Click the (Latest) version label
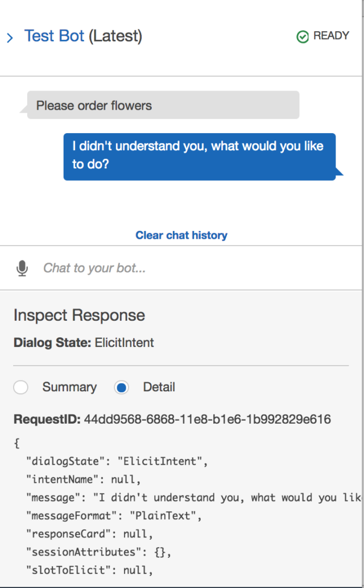This screenshot has width=364, height=588. point(115,36)
